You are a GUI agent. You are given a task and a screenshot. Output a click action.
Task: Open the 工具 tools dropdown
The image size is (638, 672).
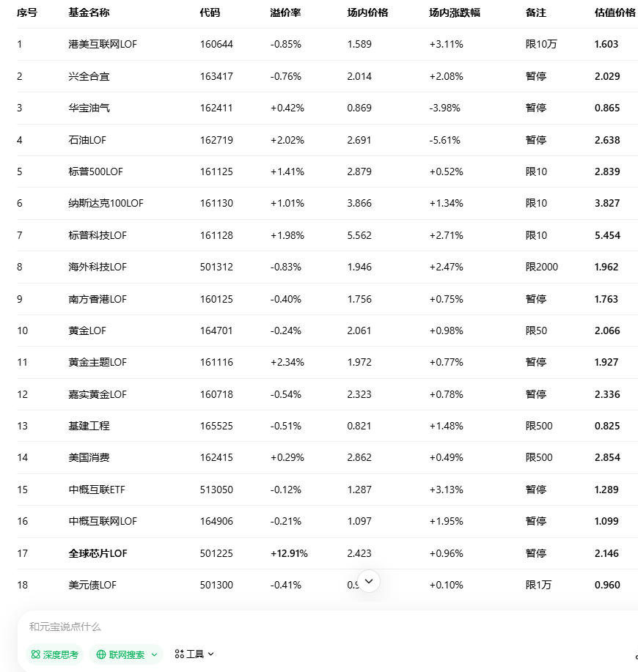pos(194,654)
